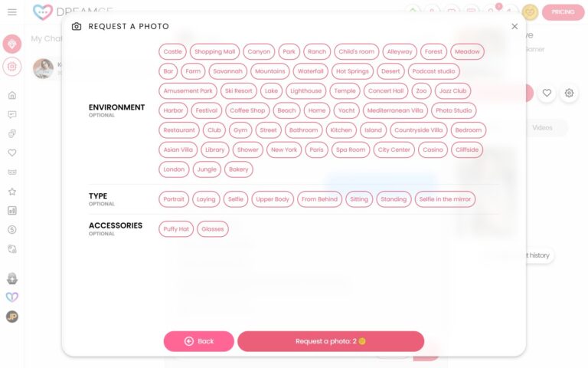
Task: Click the dollar coin sidebar icon
Action: (12, 229)
